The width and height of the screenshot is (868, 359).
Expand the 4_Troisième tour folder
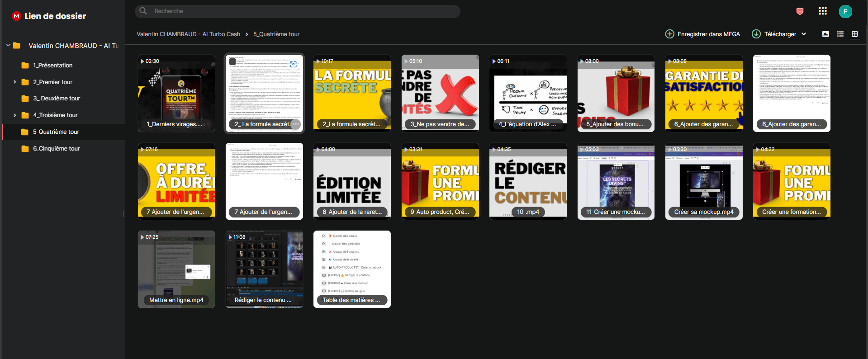pyautogui.click(x=15, y=115)
